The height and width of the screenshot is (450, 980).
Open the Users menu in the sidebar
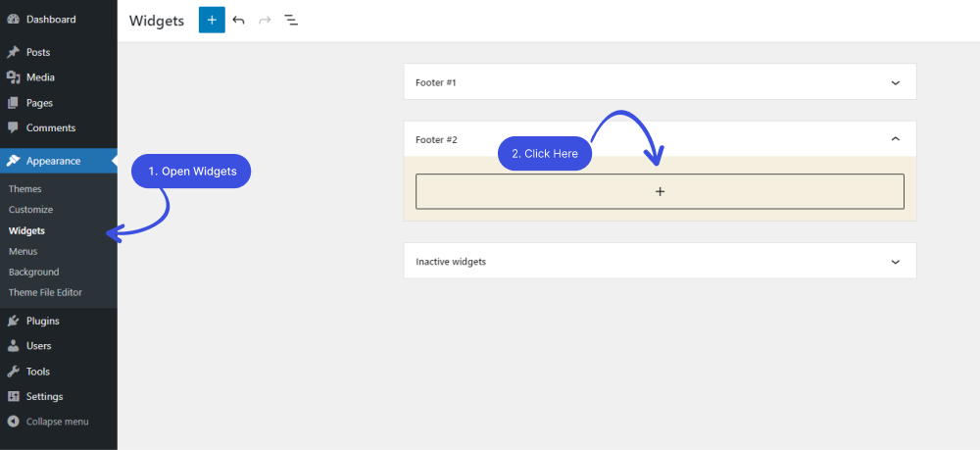pyautogui.click(x=39, y=346)
